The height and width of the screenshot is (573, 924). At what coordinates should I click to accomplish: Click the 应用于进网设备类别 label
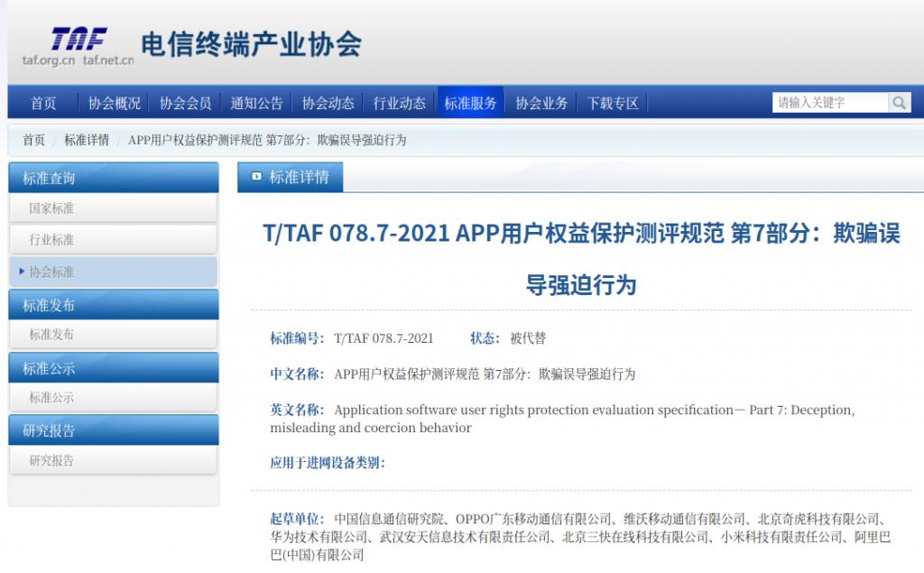328,463
